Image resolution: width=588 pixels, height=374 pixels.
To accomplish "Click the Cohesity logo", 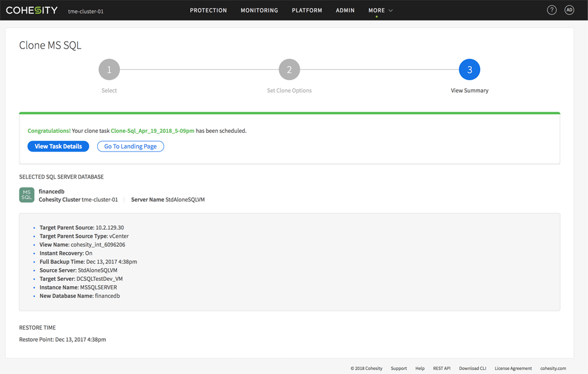I will pos(32,11).
